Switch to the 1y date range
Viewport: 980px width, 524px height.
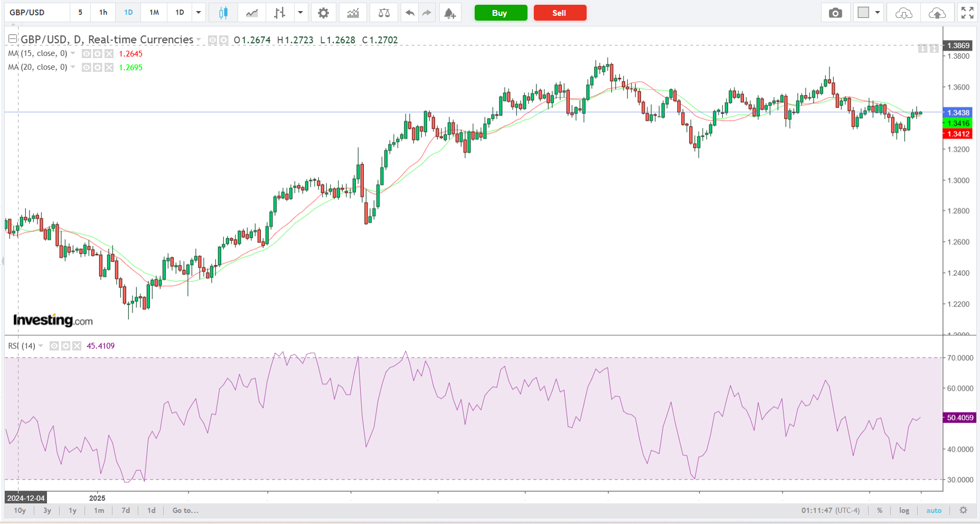click(72, 510)
